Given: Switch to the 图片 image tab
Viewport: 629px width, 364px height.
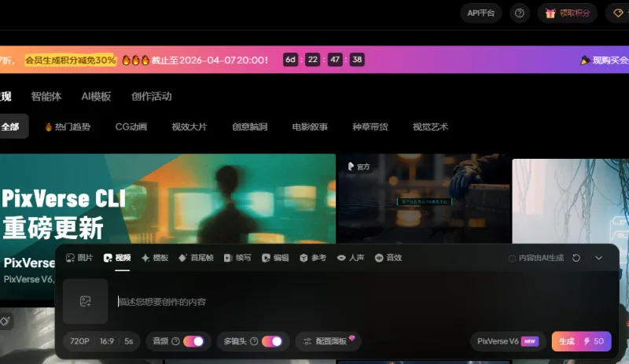Looking at the screenshot, I should 79,258.
